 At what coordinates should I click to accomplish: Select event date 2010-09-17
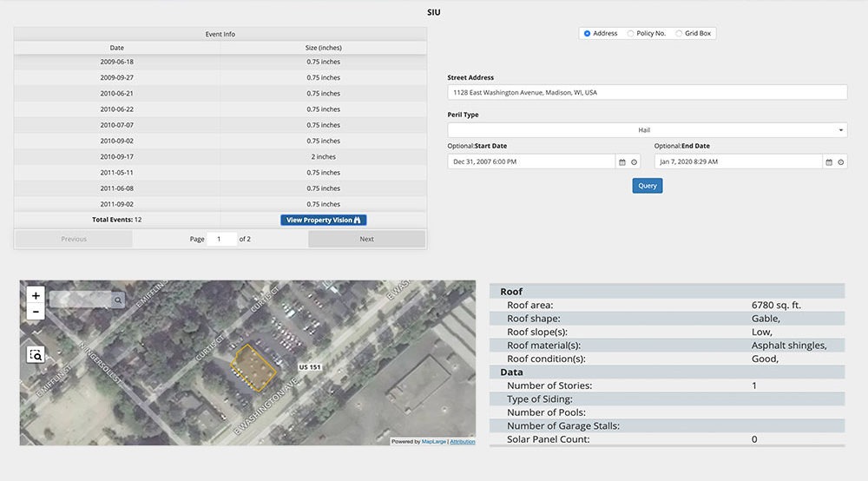pos(117,156)
